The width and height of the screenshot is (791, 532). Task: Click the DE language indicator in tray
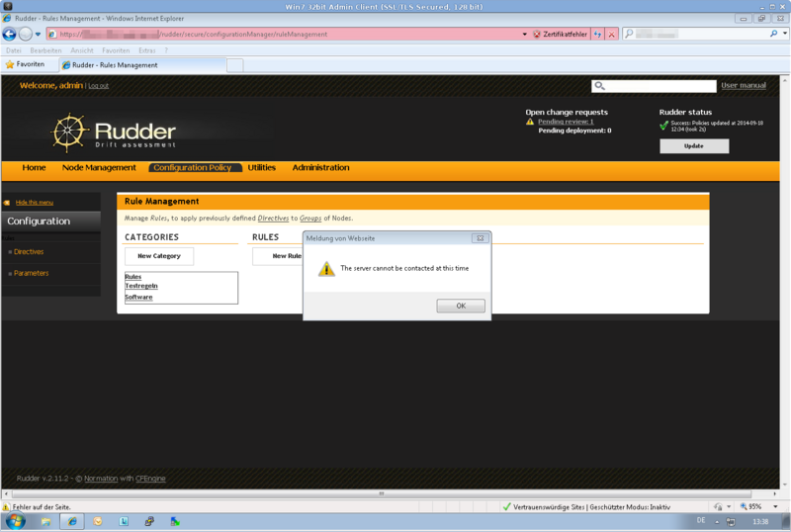click(701, 520)
